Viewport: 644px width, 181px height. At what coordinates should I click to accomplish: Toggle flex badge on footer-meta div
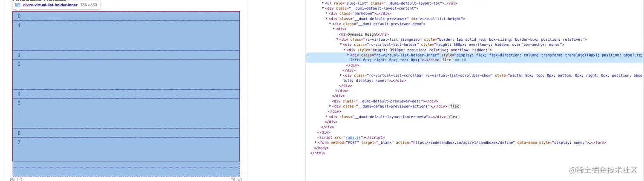453,116
